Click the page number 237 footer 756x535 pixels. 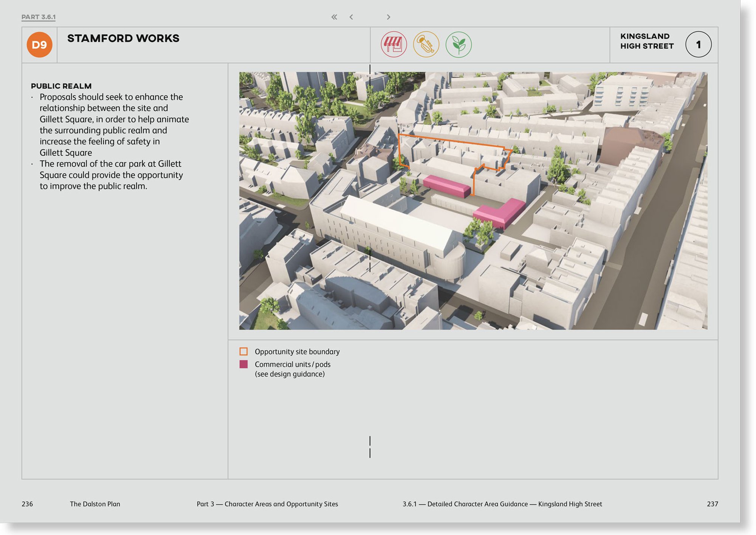pos(712,504)
